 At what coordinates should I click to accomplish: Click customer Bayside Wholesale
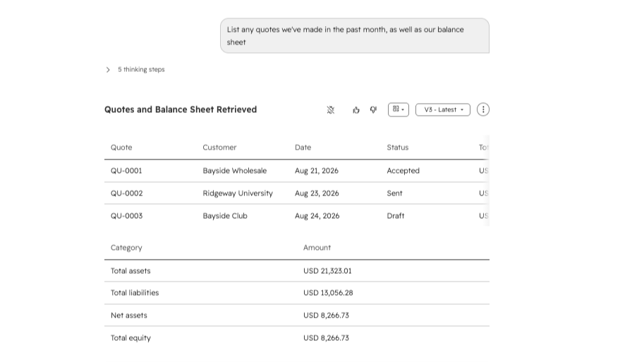[x=235, y=171]
